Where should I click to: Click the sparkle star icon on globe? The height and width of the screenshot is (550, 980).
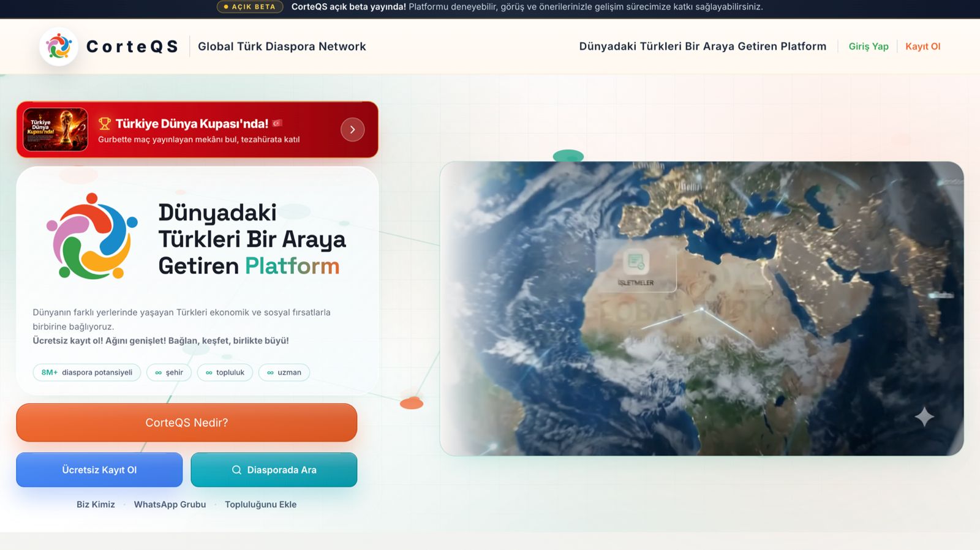tap(924, 417)
